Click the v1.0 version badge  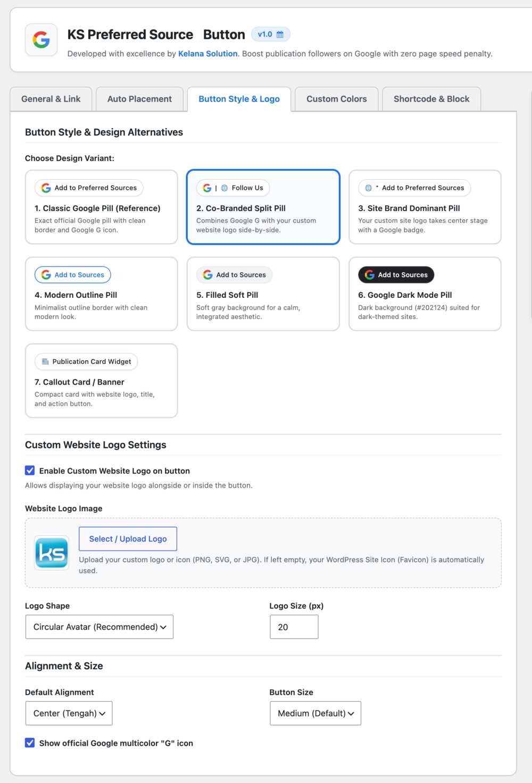[x=270, y=35]
